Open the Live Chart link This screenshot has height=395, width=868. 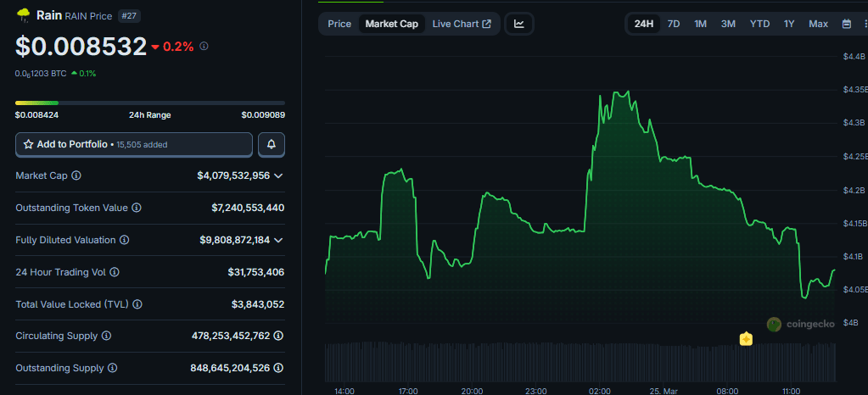pos(462,24)
